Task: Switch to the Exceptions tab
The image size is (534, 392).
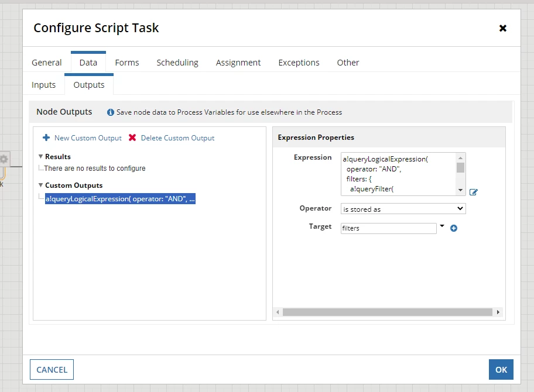Action: (299, 63)
